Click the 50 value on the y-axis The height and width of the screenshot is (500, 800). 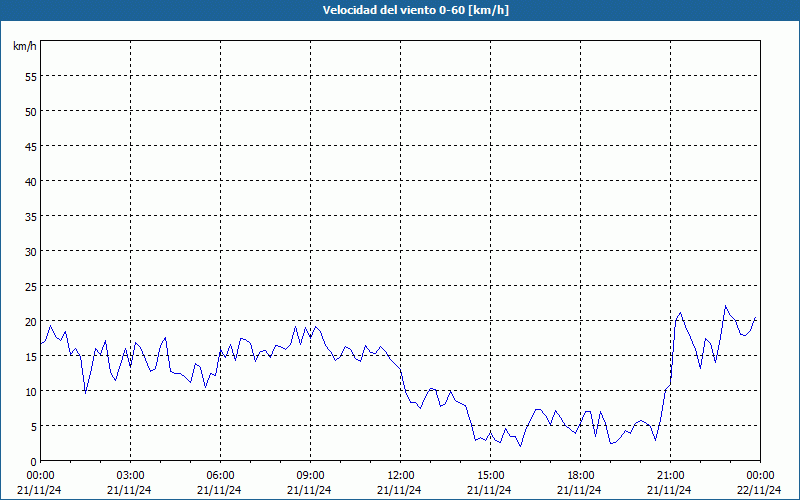[x=31, y=112]
